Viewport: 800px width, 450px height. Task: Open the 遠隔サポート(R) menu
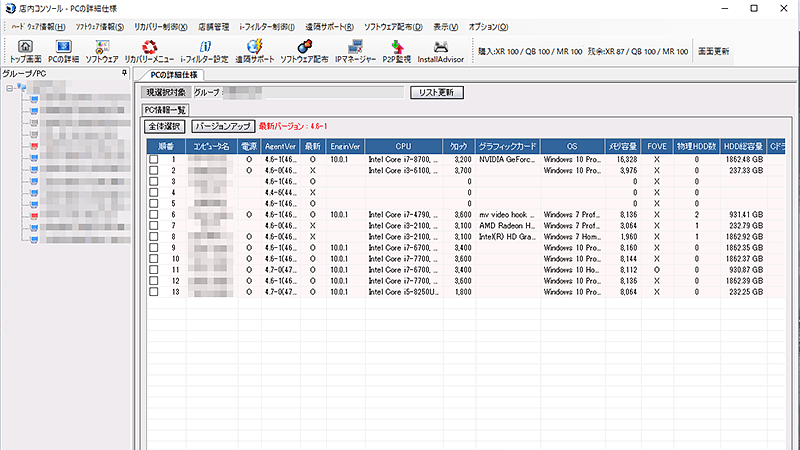329,27
